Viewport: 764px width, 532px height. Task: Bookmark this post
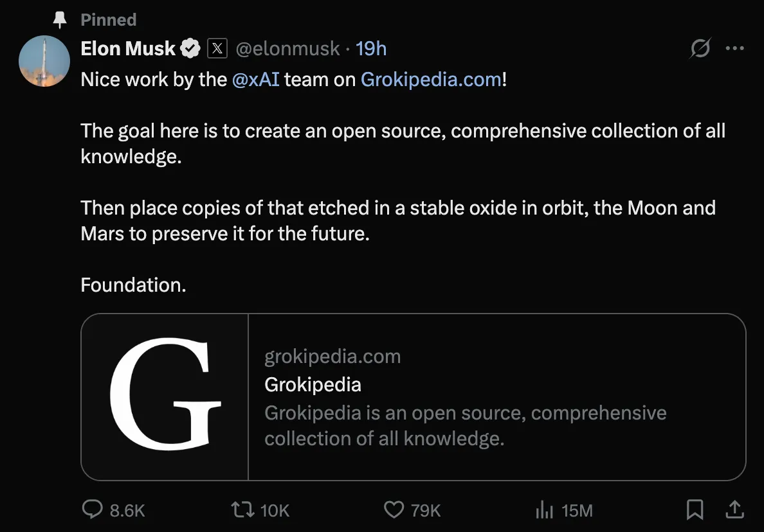695,509
